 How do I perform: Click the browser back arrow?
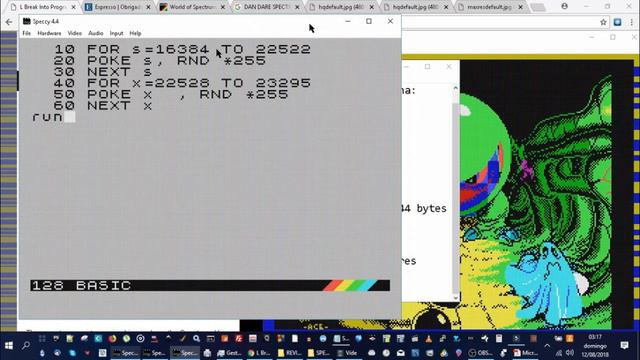tap(9, 22)
